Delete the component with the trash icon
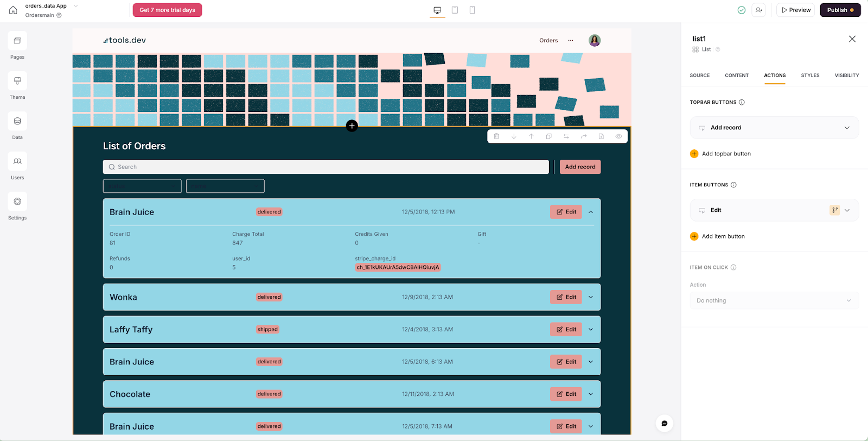Viewport: 868px width, 441px height. pyautogui.click(x=496, y=136)
